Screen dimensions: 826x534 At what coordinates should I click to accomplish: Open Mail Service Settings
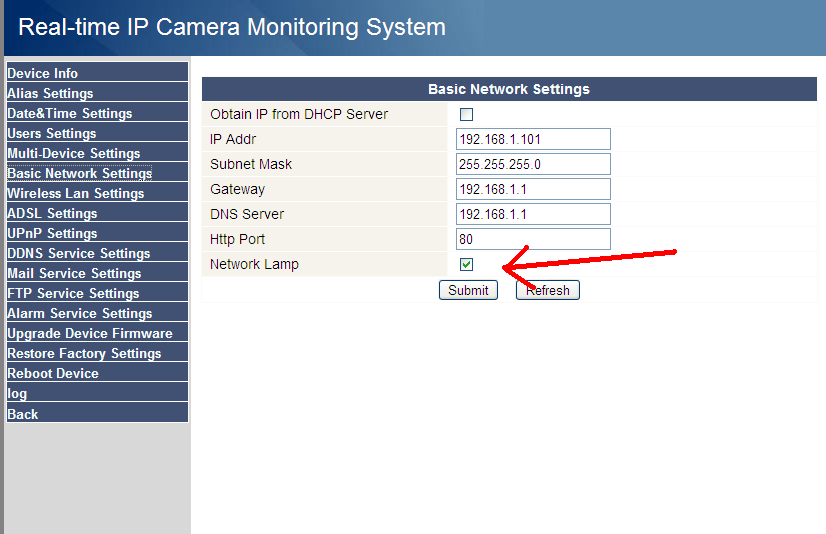pyautogui.click(x=74, y=273)
